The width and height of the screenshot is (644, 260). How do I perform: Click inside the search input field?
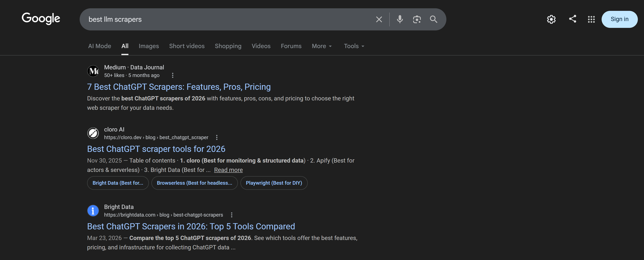tap(225, 19)
